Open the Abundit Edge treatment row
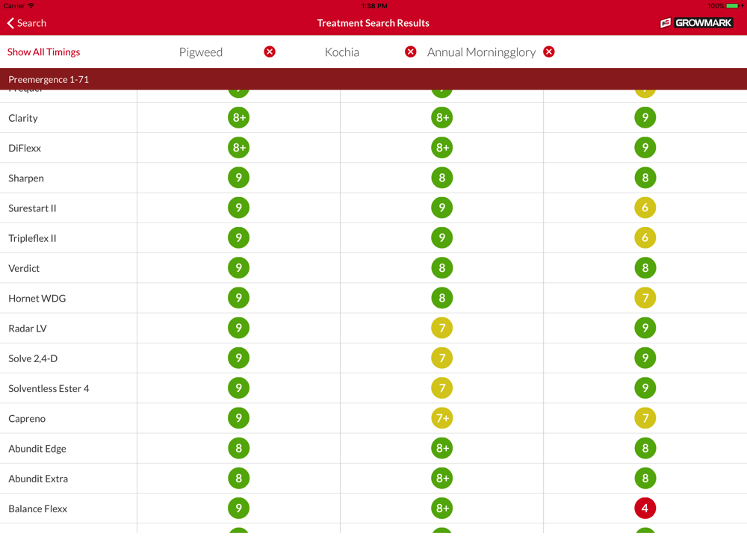747x560 pixels. tap(373, 447)
